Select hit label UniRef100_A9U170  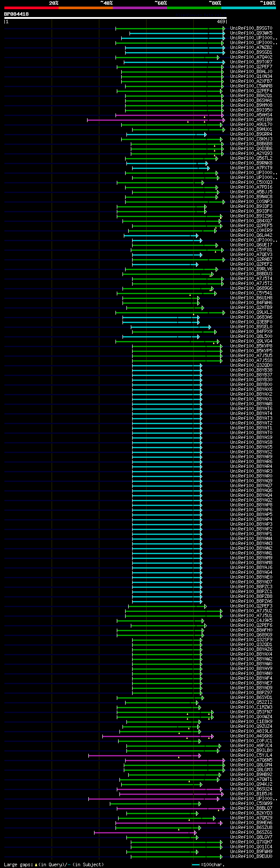[251, 125]
